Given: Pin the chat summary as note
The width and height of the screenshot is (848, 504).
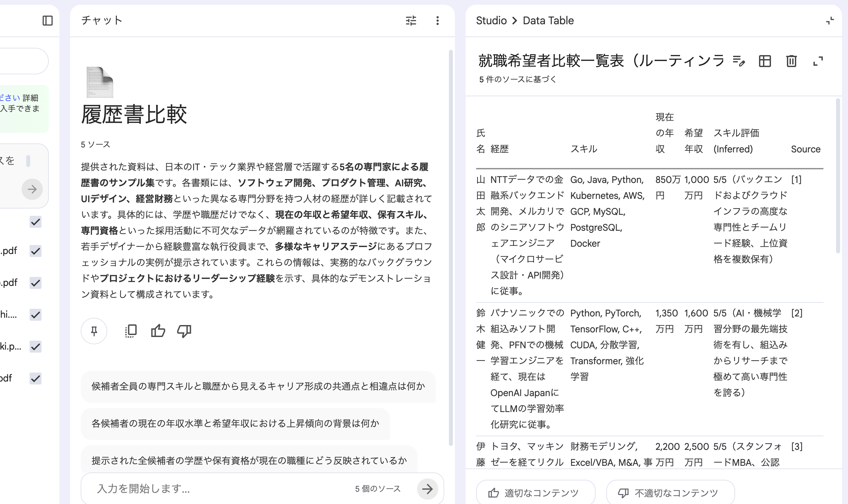Looking at the screenshot, I should pyautogui.click(x=94, y=331).
